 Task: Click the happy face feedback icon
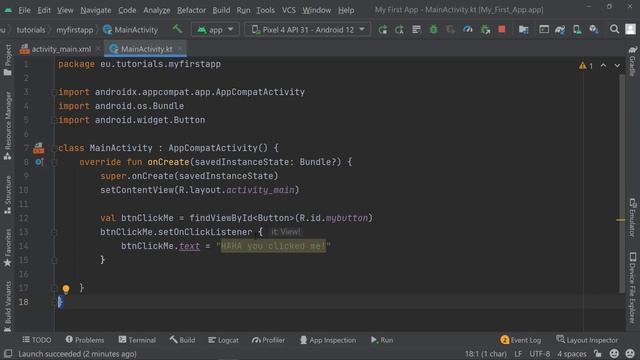coord(614,353)
